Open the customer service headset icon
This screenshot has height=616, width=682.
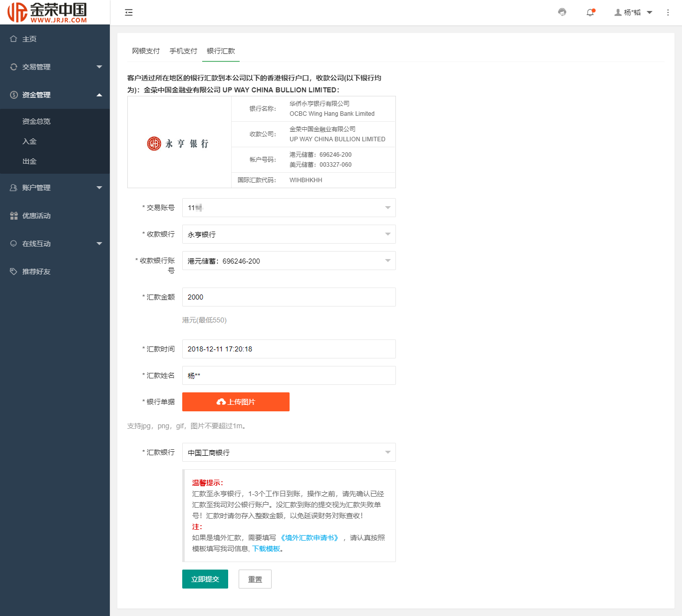(x=562, y=12)
